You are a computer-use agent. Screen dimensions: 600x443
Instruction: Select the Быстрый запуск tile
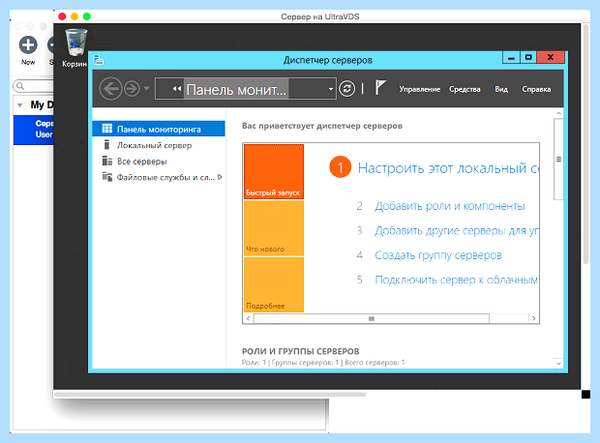[274, 171]
